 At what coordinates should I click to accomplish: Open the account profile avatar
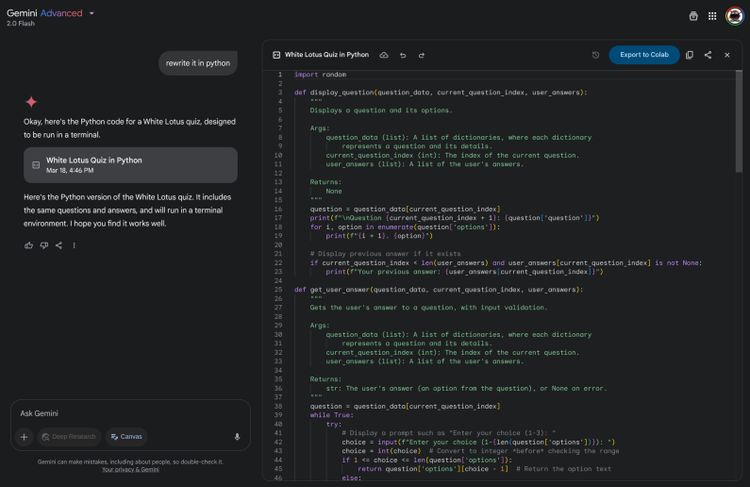(x=734, y=16)
